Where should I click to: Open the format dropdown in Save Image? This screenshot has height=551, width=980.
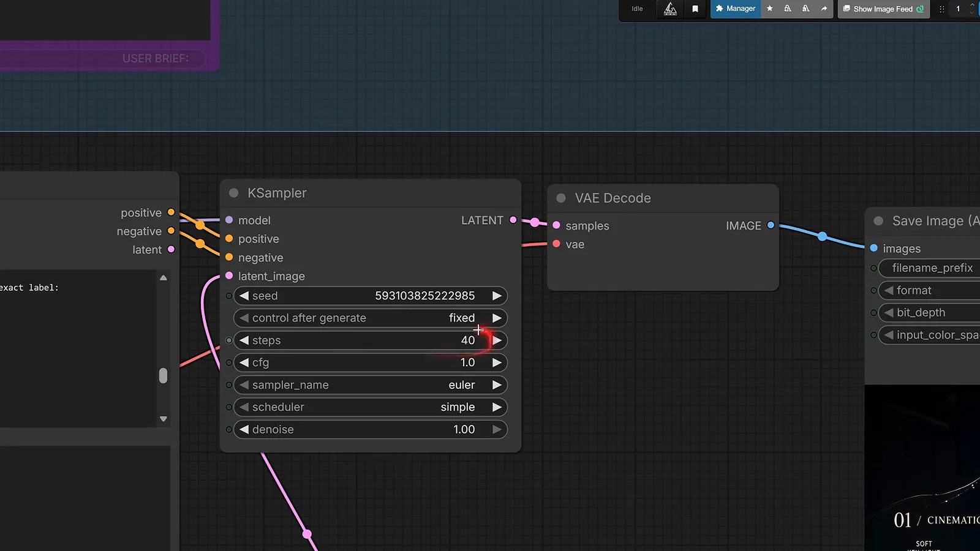coord(929,290)
